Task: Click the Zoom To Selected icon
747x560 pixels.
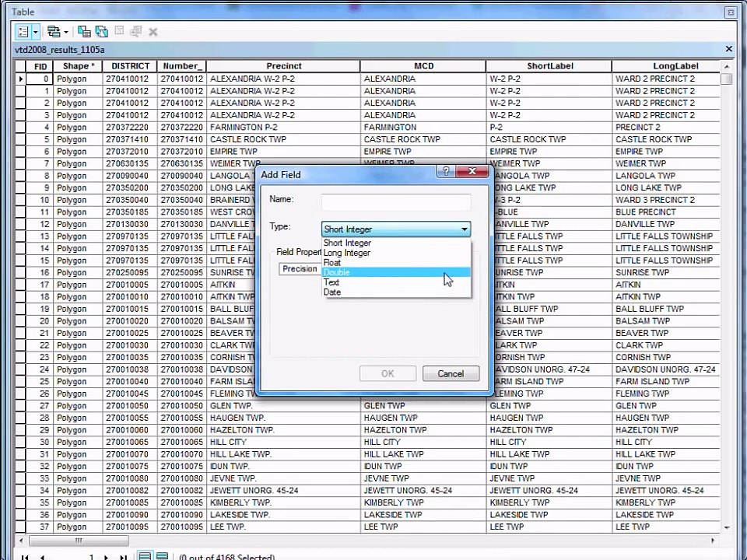Action: (135, 31)
